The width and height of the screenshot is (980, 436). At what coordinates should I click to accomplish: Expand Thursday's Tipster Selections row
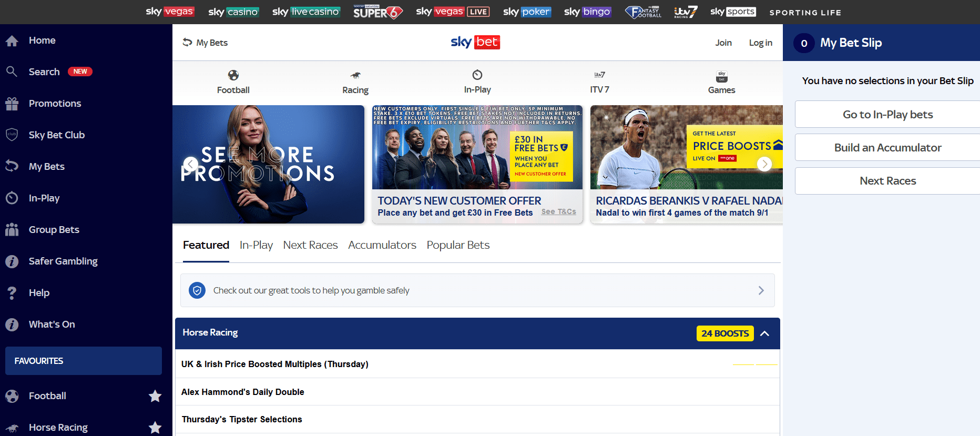coord(477,419)
